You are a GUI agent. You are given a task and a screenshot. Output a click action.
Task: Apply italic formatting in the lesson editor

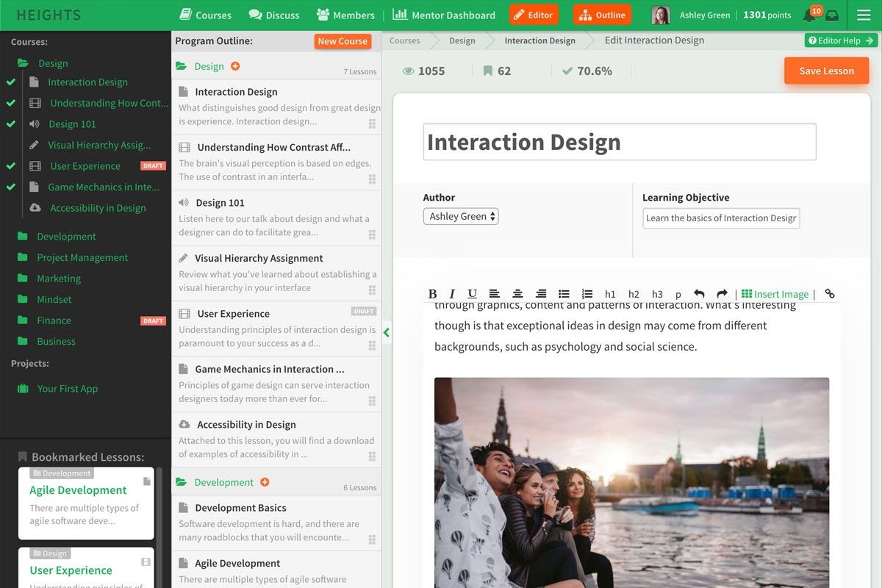452,294
